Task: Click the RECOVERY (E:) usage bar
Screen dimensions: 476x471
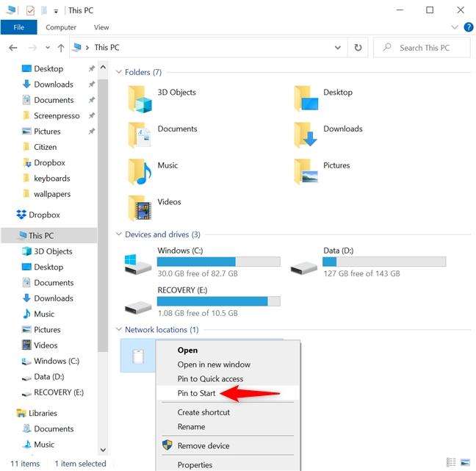Action: click(219, 301)
